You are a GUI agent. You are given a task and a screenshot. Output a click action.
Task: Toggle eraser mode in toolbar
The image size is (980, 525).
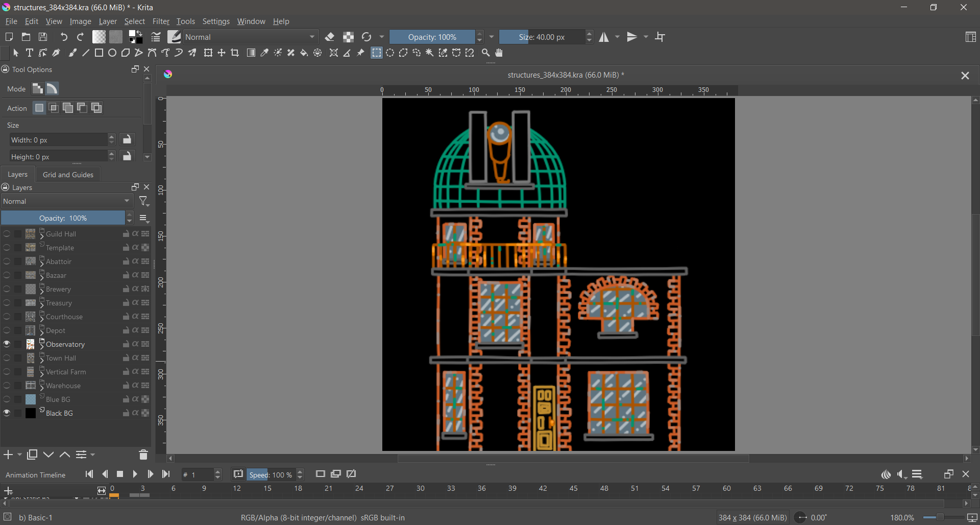pyautogui.click(x=330, y=37)
